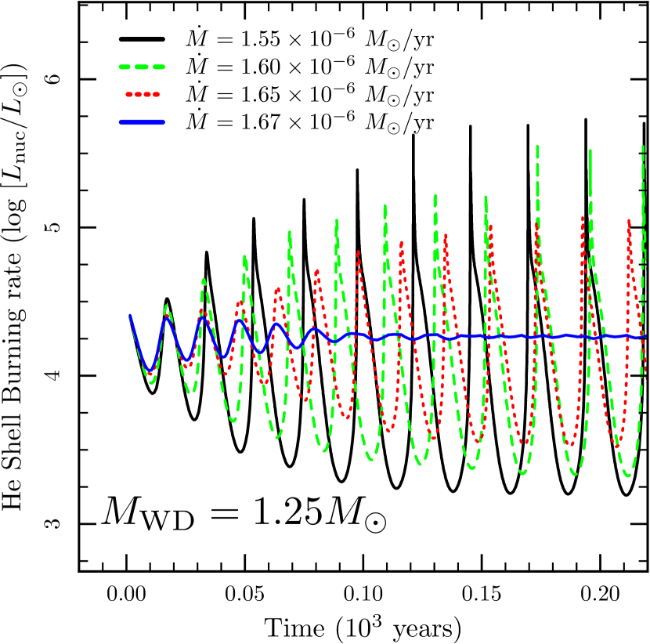Click the second peak of the blue curve
650x644 pixels.
203,318
